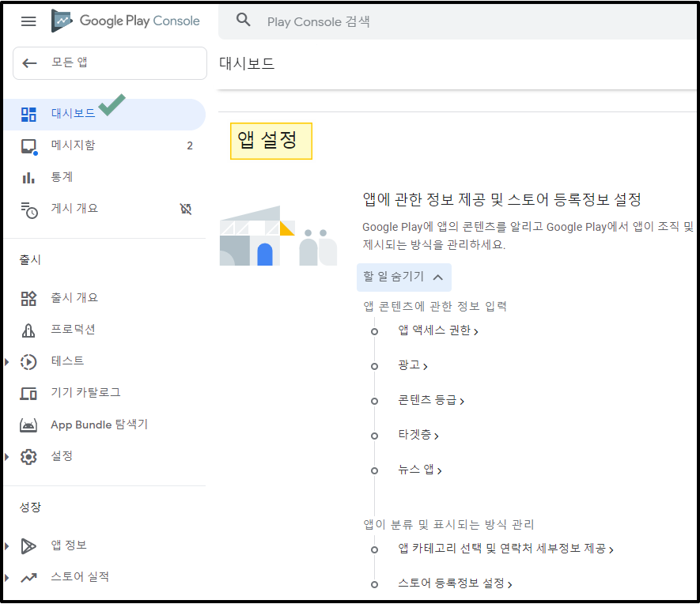
Task: Click the 출시 개요 dashboard icon
Action: pos(28,298)
